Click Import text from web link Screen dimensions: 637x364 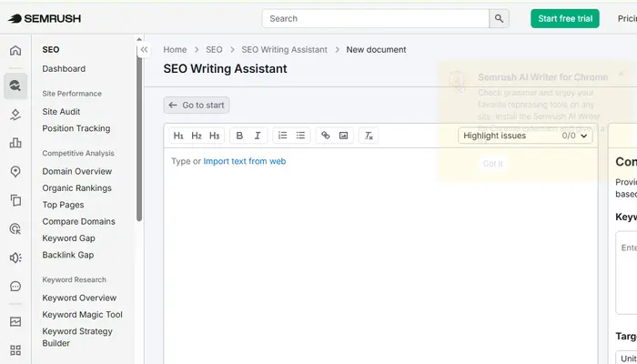(x=245, y=161)
